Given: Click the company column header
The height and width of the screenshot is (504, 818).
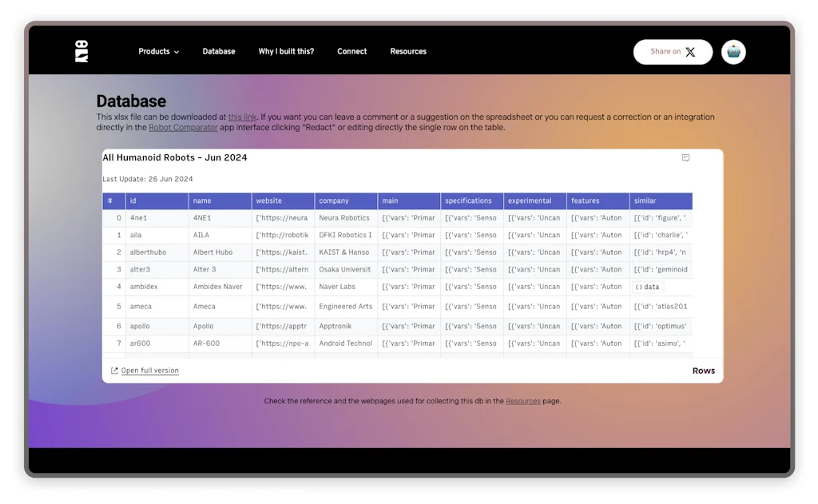Looking at the screenshot, I should point(346,200).
